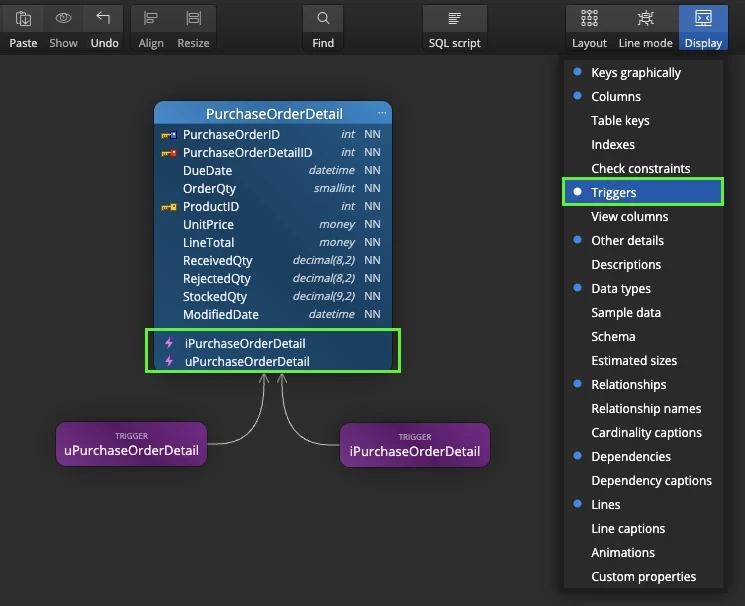Enable Descriptions in Display menu
The width and height of the screenshot is (745, 606).
(x=643, y=264)
